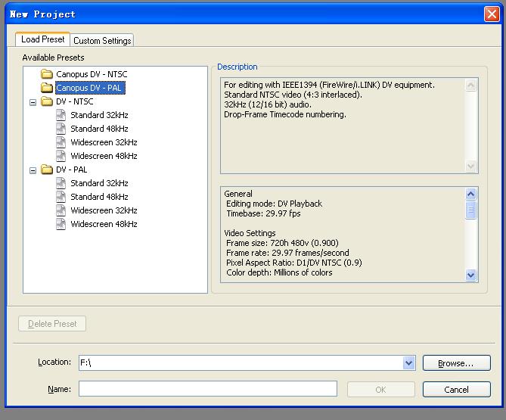
Task: Click preset icon of NTSC Widescreen 32kHz
Action: click(x=61, y=142)
